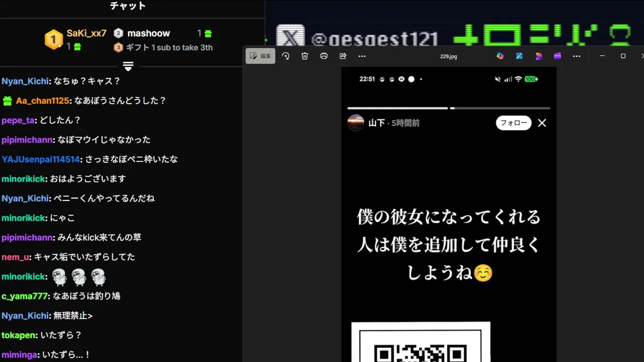644x362 pixels.
Task: Click the second emote in minorikick's message
Action: 79,277
